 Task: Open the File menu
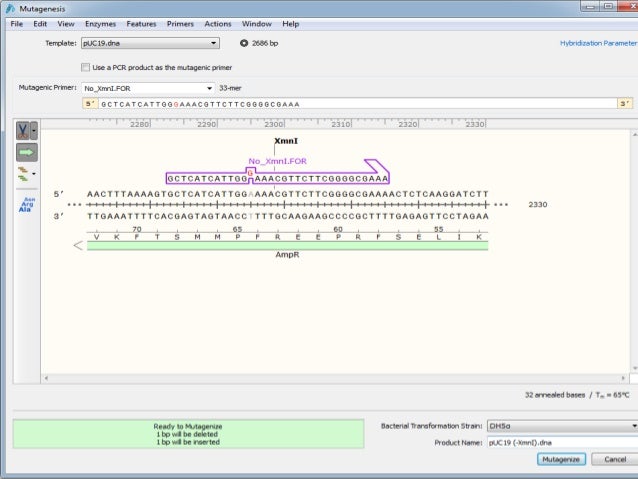17,24
